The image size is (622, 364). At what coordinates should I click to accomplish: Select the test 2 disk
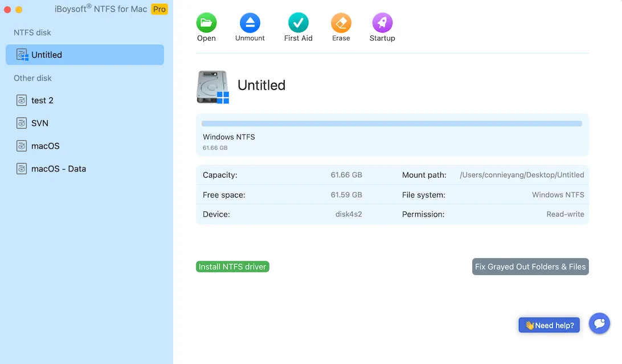[x=42, y=100]
